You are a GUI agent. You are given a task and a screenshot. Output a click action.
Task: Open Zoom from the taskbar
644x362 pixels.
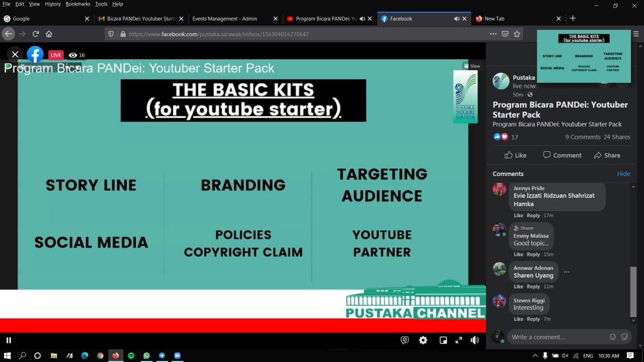tap(177, 355)
